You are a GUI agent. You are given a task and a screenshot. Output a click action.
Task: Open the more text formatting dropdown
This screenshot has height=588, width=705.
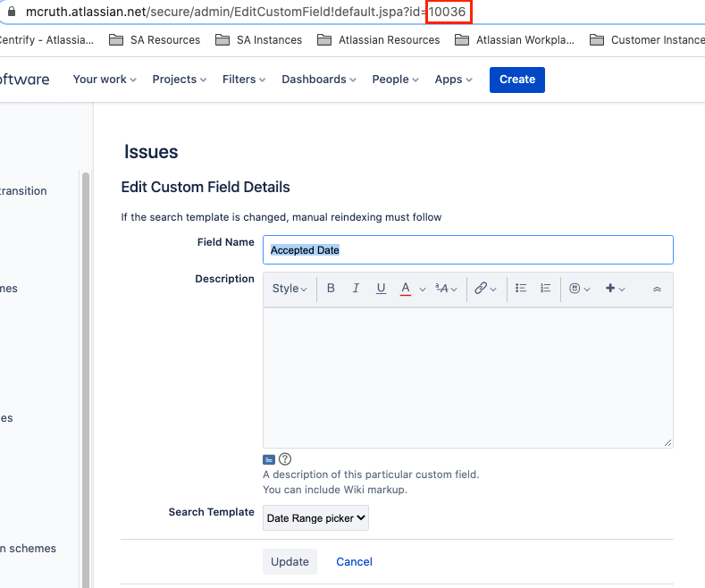click(446, 289)
